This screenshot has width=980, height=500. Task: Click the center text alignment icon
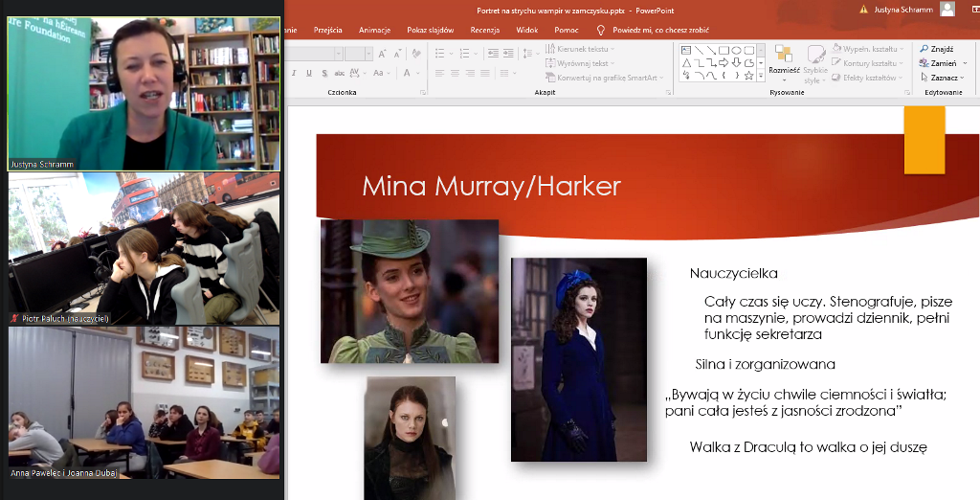[x=455, y=73]
